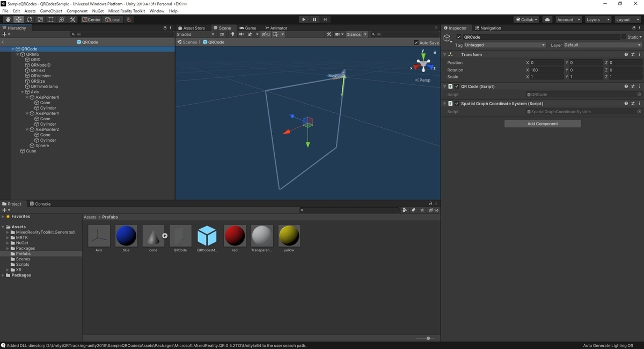Click the Project search field

point(350,210)
